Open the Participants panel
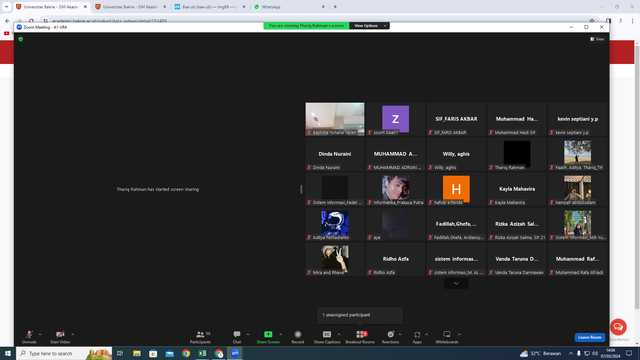 [x=200, y=337]
